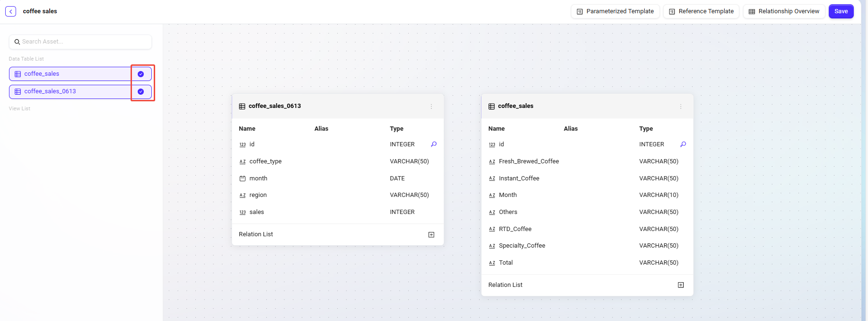Image resolution: width=868 pixels, height=321 pixels.
Task: Open three-dot menu on coffee_sales card
Action: pyautogui.click(x=681, y=107)
